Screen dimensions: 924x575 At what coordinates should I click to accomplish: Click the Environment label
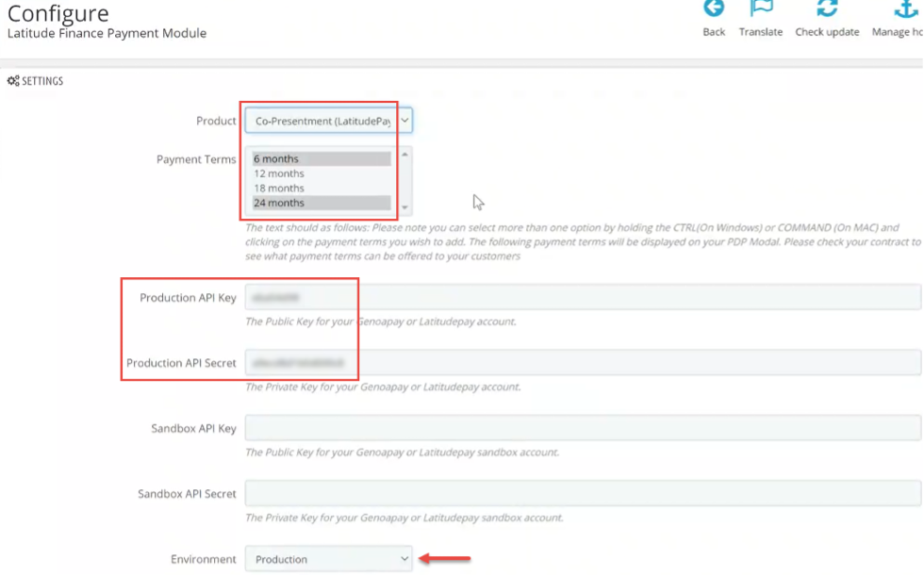pyautogui.click(x=204, y=559)
